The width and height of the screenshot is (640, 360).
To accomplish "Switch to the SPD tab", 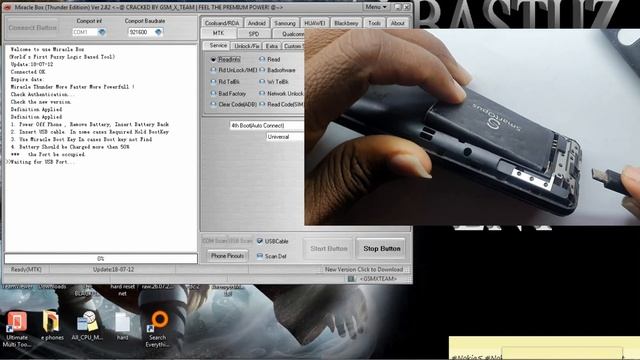I will (254, 33).
